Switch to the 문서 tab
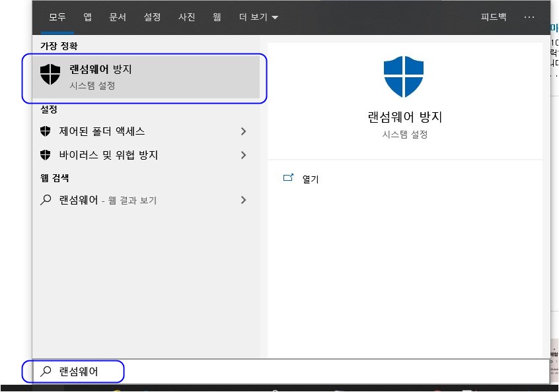Viewport: 559px width, 392px height. point(118,16)
